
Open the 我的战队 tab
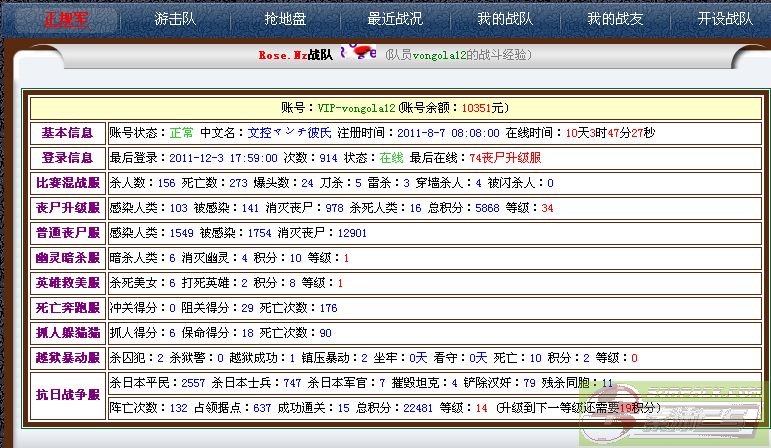pos(503,19)
